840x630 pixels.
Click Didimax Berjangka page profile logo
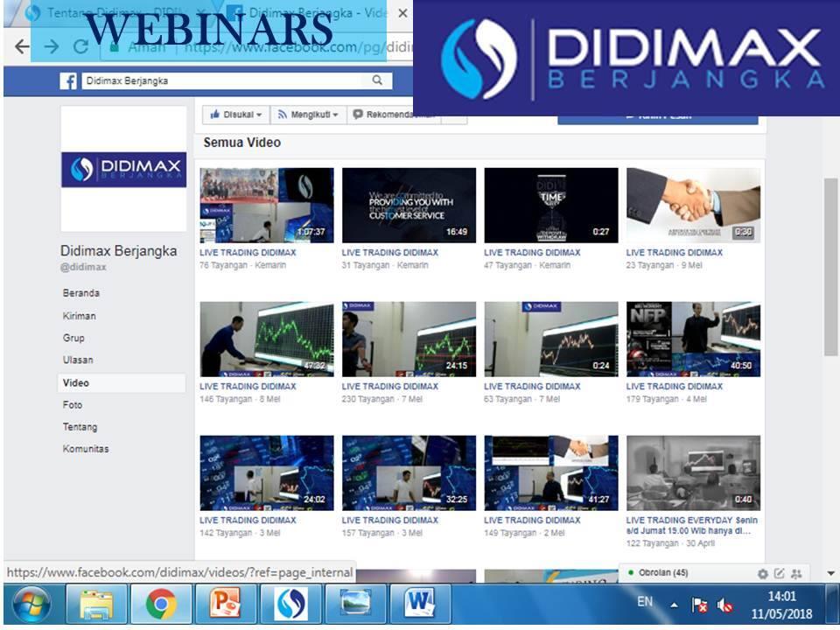pos(123,169)
